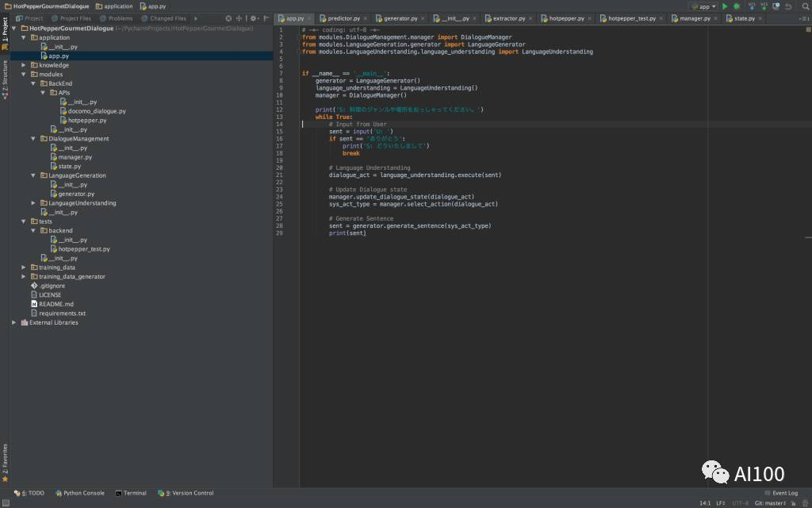Switch to the predictor.py editor tab
This screenshot has height=508, width=812.
coord(344,18)
